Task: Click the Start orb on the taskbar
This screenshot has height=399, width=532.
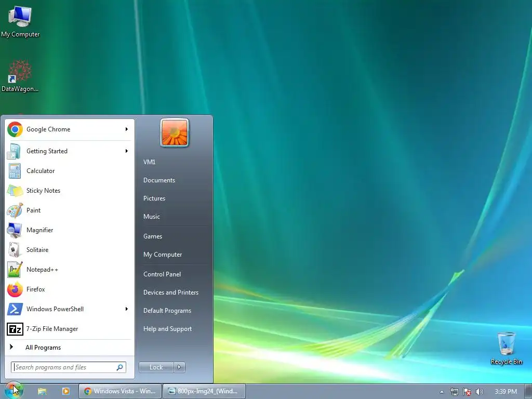Action: pos(14,391)
